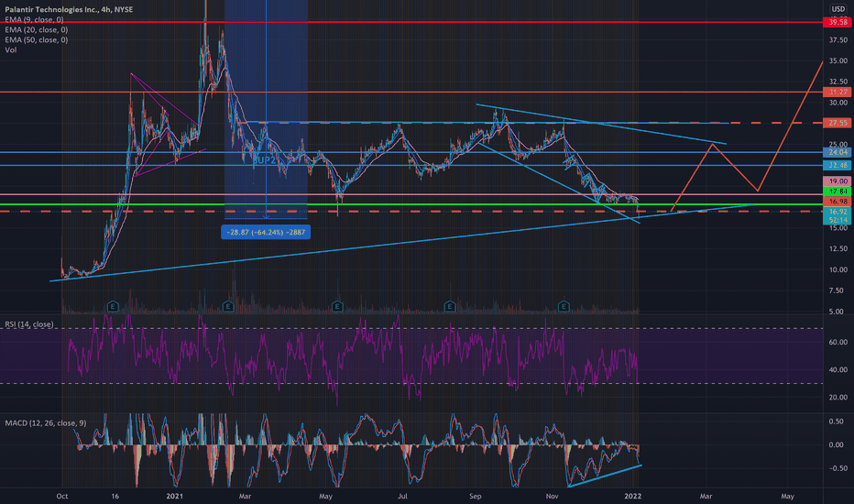854x504 pixels.
Task: Click the 12.50 price axis value
Action: point(838,248)
